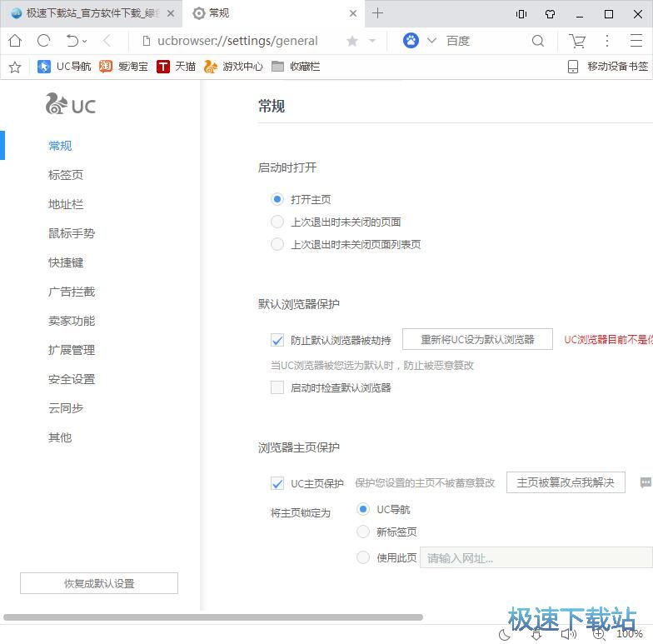Open the undo closed tabs dropdown arrow
The height and width of the screenshot is (644, 653).
click(85, 42)
